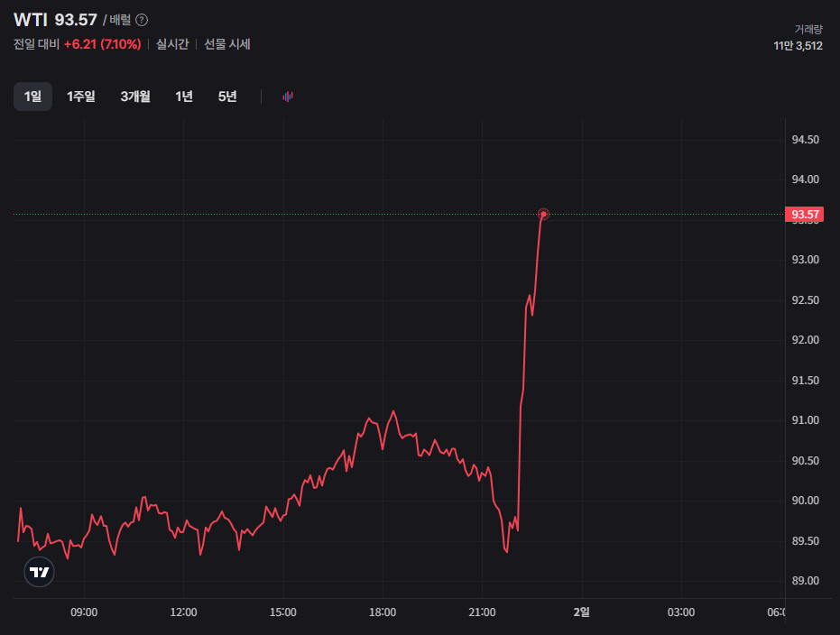This screenshot has height=635, width=840.
Task: Open the help question mark icon beside 배럴
Action: (142, 21)
